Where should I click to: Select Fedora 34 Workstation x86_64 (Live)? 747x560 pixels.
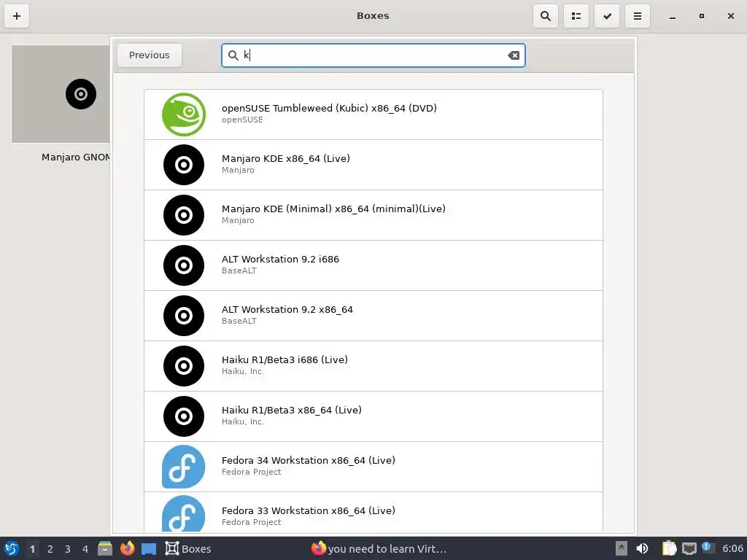373,467
